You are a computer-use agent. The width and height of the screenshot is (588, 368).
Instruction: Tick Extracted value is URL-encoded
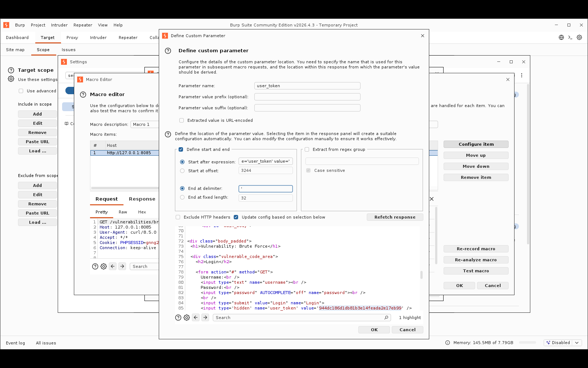tap(182, 120)
